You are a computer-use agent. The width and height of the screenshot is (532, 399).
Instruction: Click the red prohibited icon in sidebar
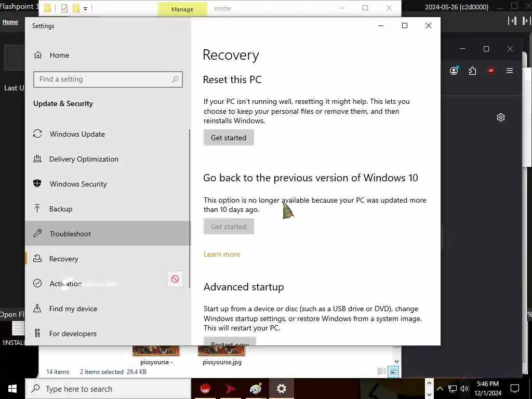(x=175, y=279)
